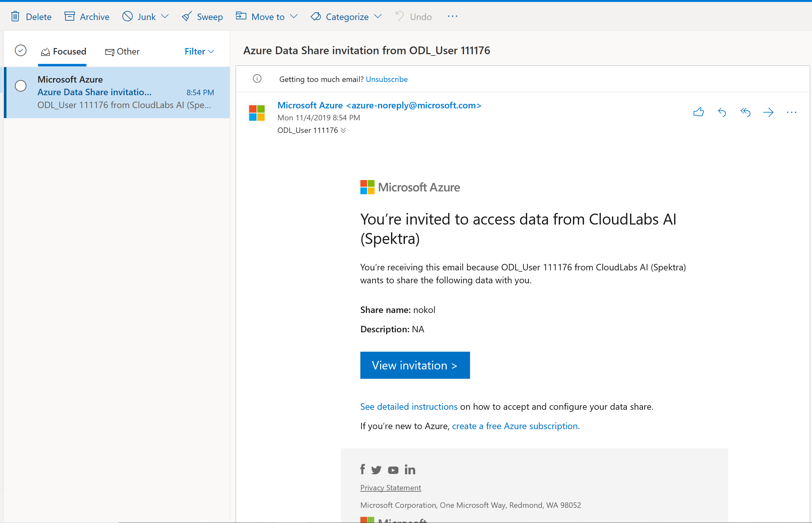Open the Filter dropdown
The width and height of the screenshot is (812, 523).
click(x=199, y=51)
